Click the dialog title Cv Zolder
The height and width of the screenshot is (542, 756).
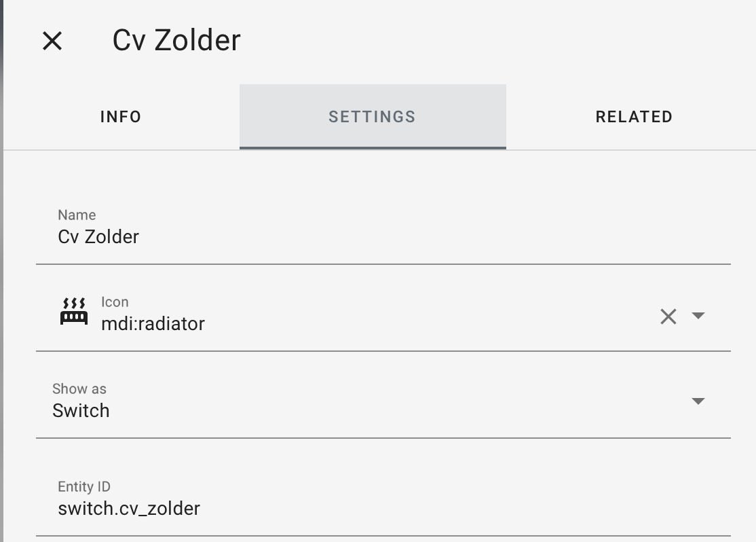[176, 40]
